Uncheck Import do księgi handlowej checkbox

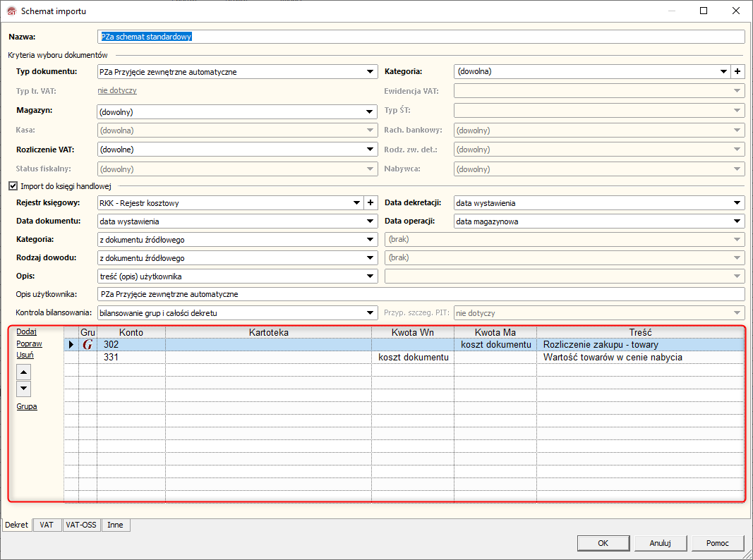coord(12,186)
